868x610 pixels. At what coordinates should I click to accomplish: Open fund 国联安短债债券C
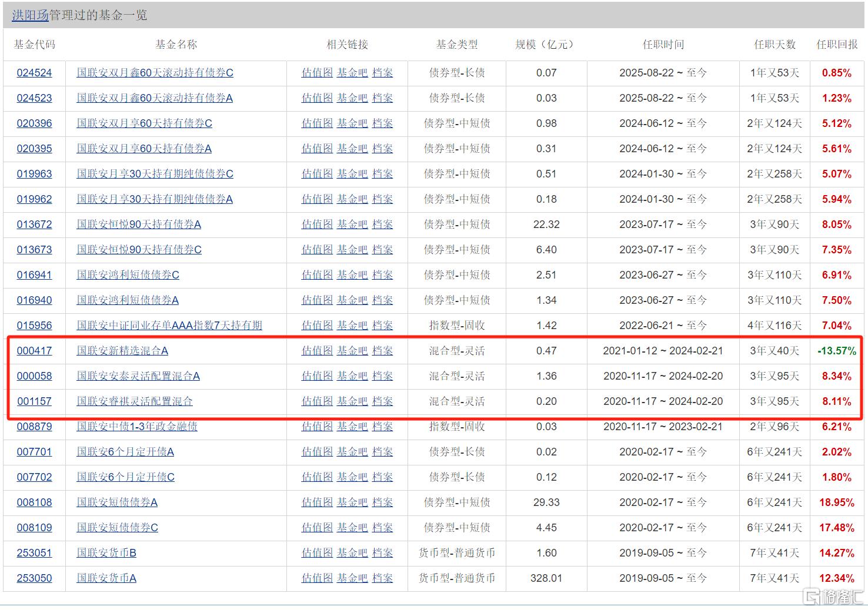(x=117, y=528)
